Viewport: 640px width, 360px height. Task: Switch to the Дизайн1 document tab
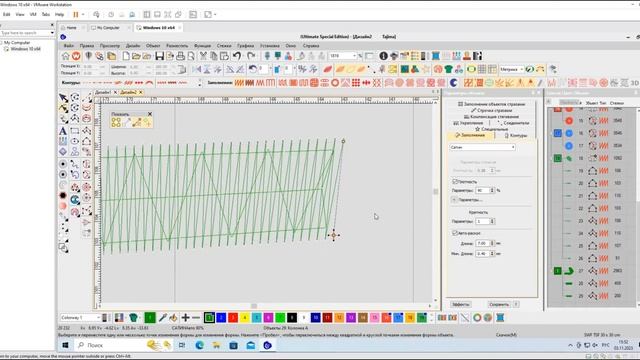coord(103,93)
